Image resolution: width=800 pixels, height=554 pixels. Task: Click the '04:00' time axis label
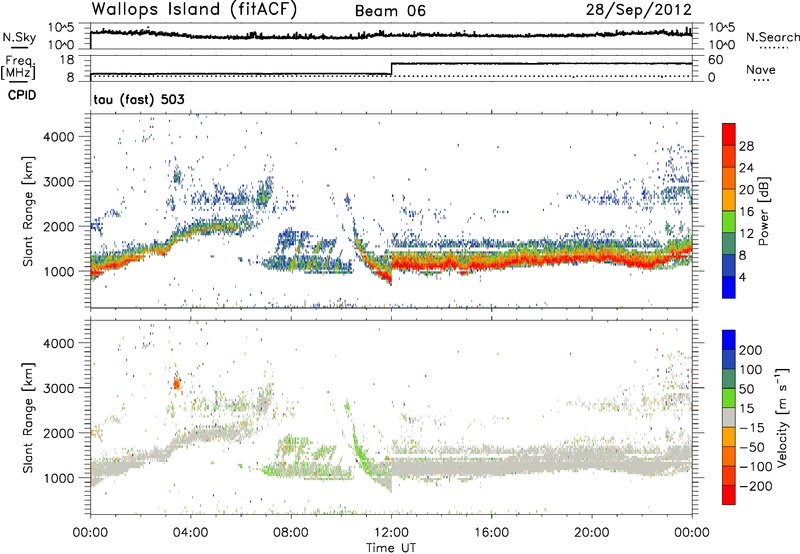[x=191, y=533]
